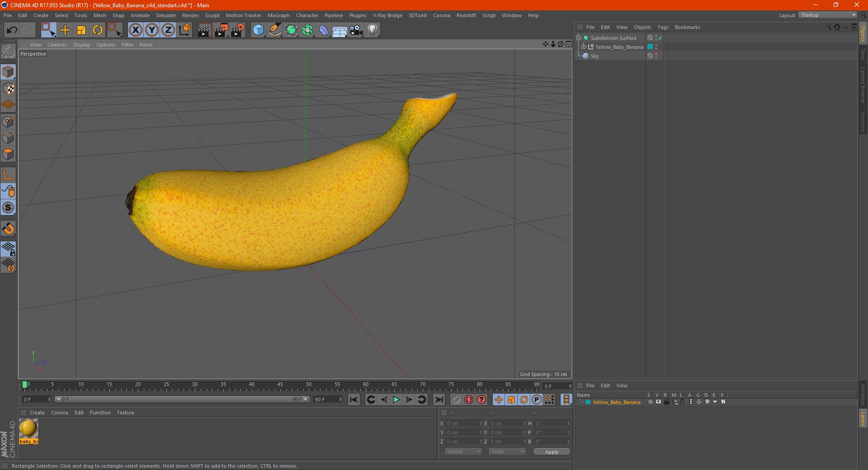The height and width of the screenshot is (470, 868).
Task: Click the timeline frame 45 marker
Action: point(280,385)
